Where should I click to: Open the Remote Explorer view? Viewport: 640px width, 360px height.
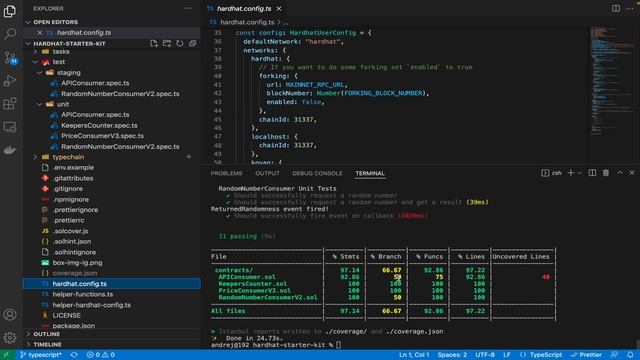[x=9, y=127]
